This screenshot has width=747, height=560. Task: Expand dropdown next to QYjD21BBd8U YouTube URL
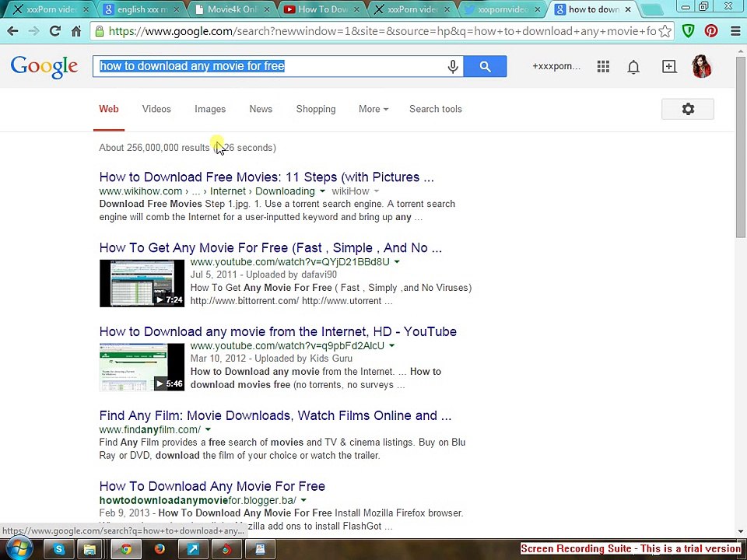click(397, 262)
